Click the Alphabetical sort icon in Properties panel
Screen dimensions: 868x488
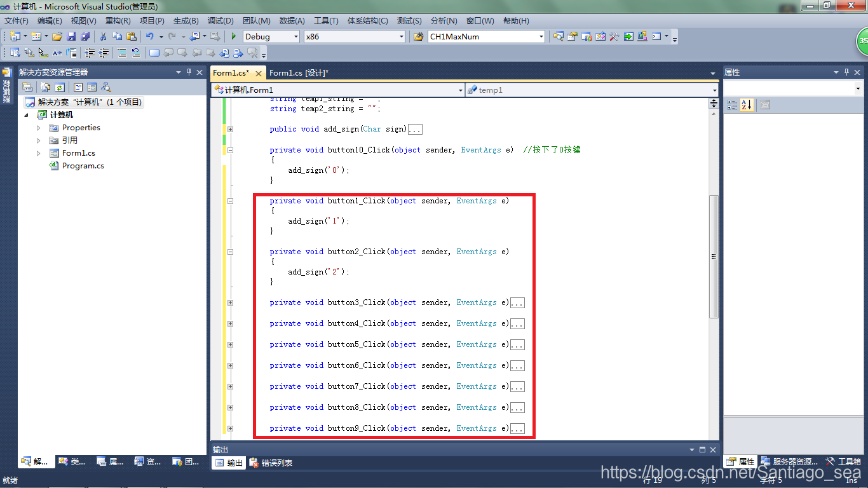click(746, 105)
